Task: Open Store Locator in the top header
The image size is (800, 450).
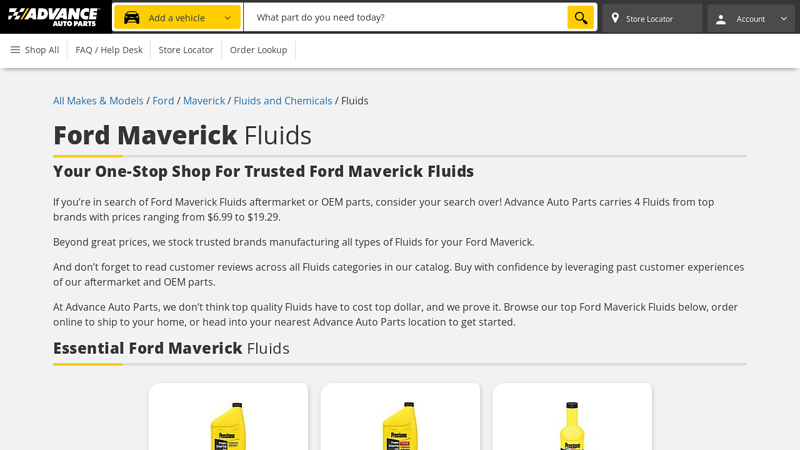Action: [652, 18]
